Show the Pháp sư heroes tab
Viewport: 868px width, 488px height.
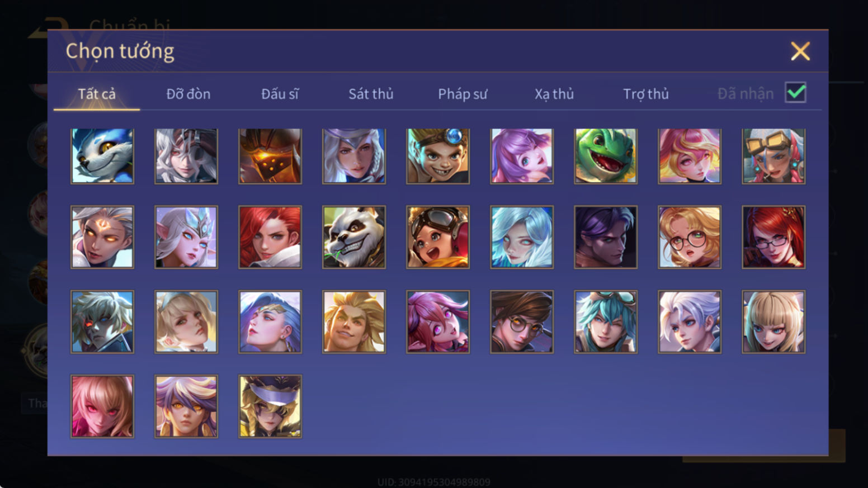[x=463, y=94]
